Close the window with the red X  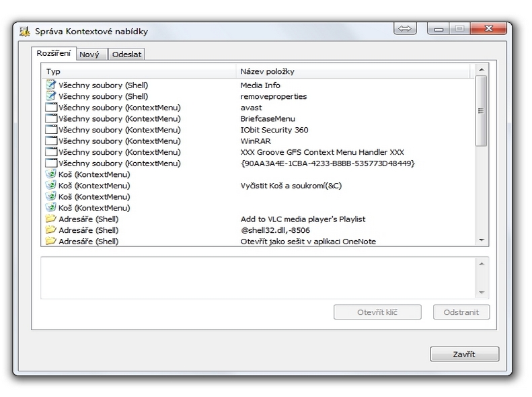(x=488, y=28)
